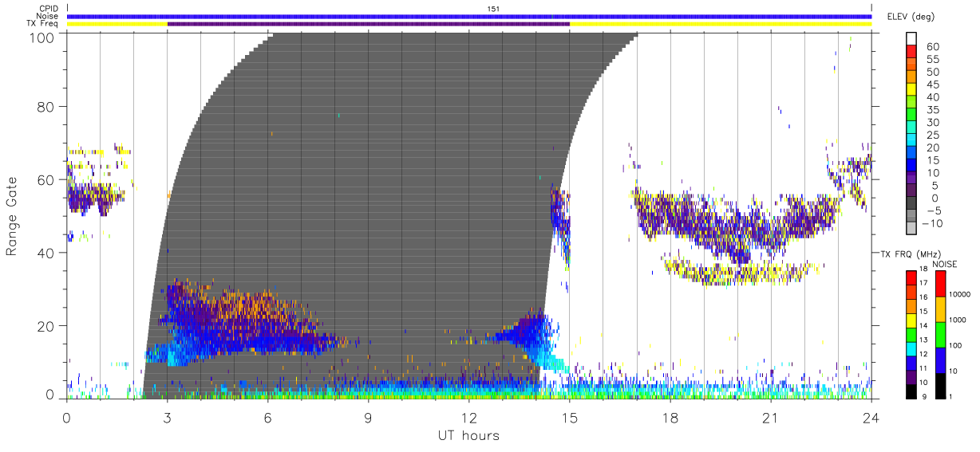Click the green ELEV cell between 35 and 30
Viewport: 980px width, 452px height.
coord(911,116)
